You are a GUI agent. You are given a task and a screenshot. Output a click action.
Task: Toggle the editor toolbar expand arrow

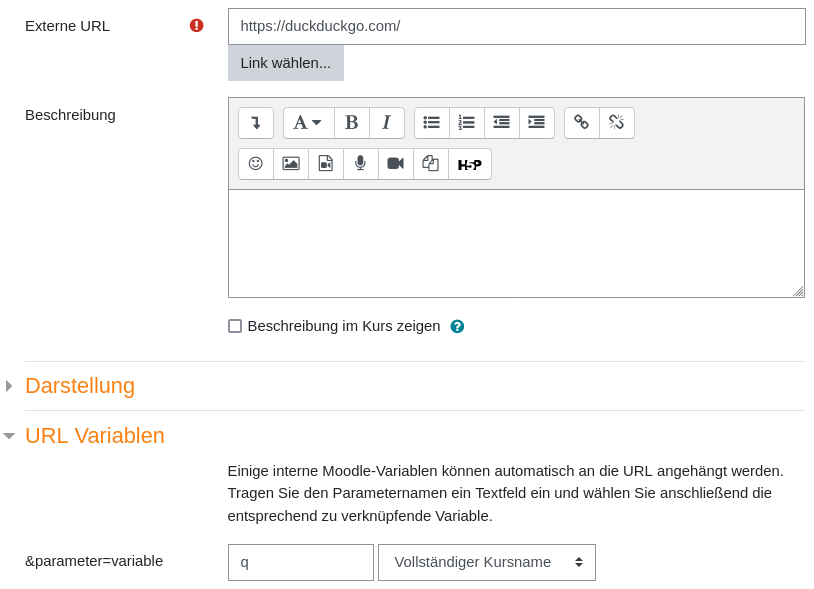pos(256,123)
